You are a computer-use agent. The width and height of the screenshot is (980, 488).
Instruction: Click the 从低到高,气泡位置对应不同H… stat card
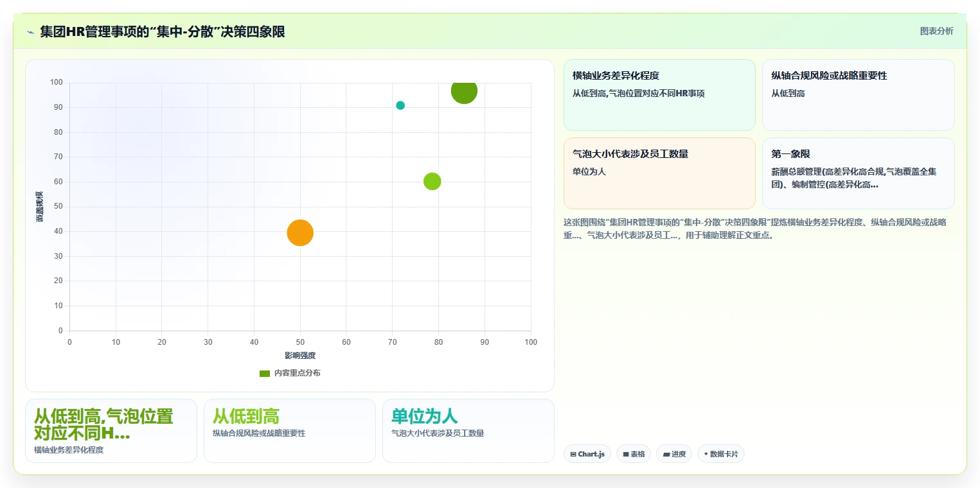click(x=111, y=431)
